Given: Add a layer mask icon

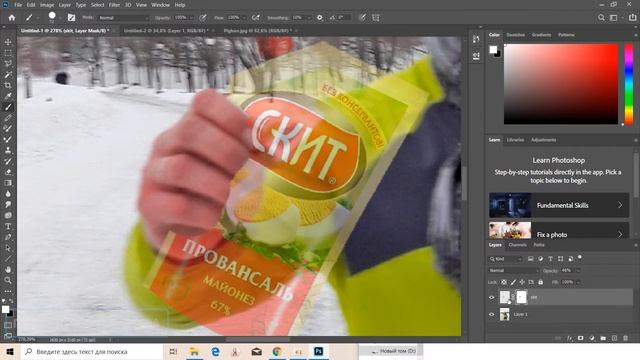Looking at the screenshot, I should pos(580,338).
